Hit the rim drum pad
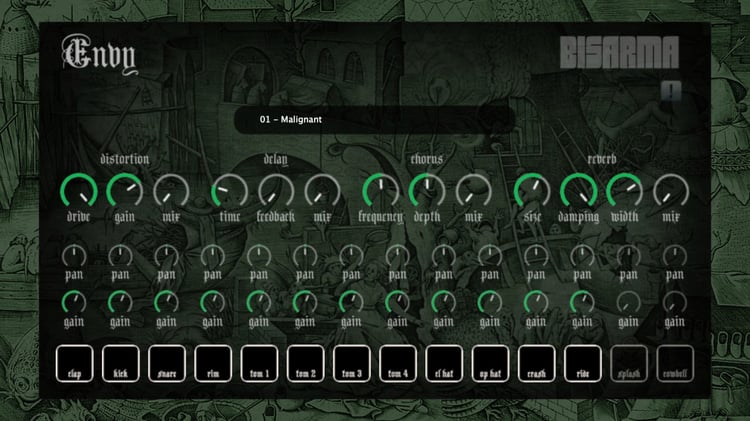750x421 pixels. point(213,364)
